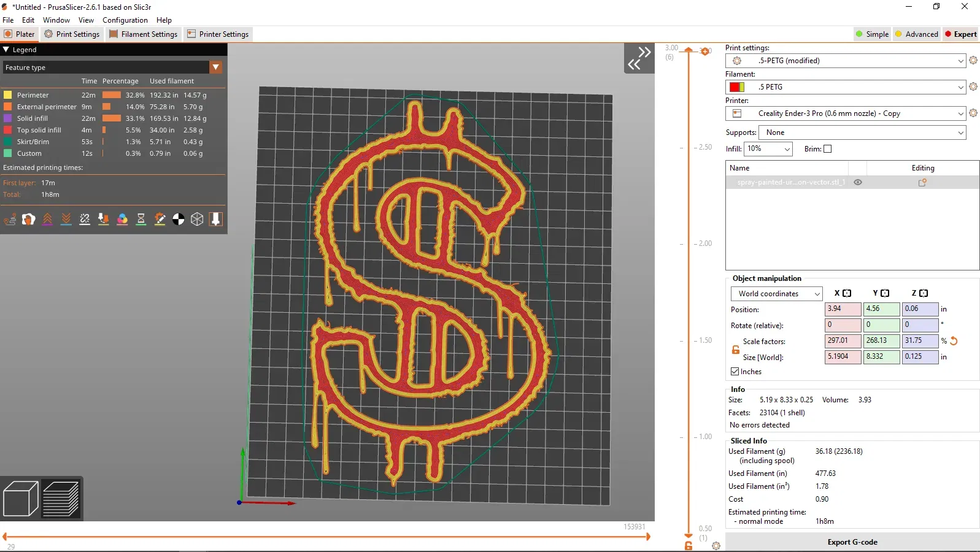Switch to Advanced mode
Screen dimensions: 980x552
coord(917,34)
